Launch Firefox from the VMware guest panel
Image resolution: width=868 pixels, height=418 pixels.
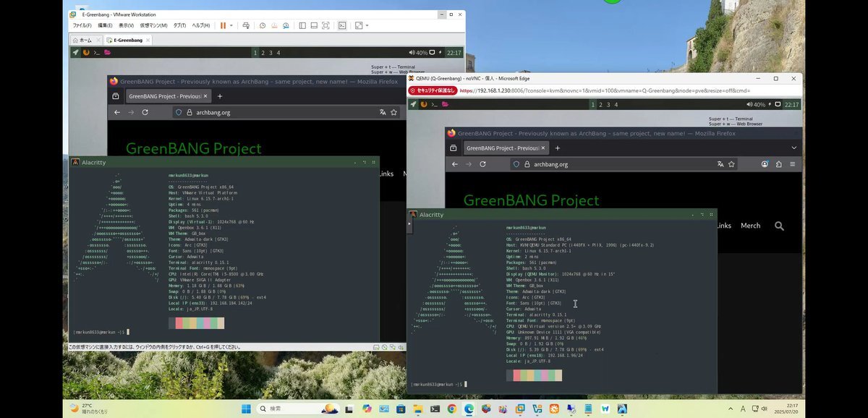coord(86,52)
